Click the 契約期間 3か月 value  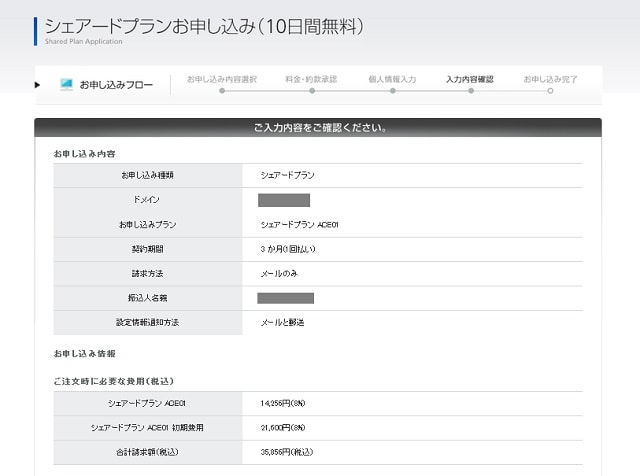pos(288,248)
